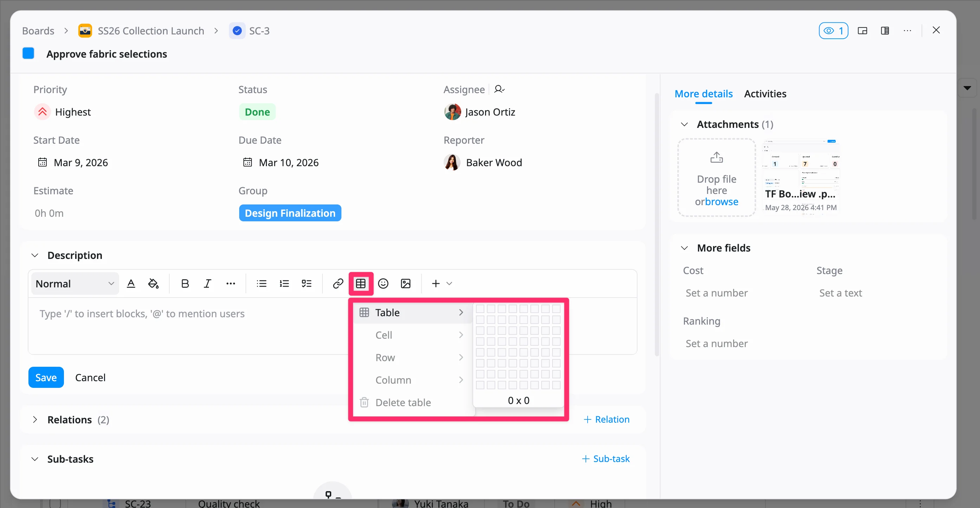Screen dimensions: 980x508
Task: Click the Start Date calendar icon
Action: point(42,163)
